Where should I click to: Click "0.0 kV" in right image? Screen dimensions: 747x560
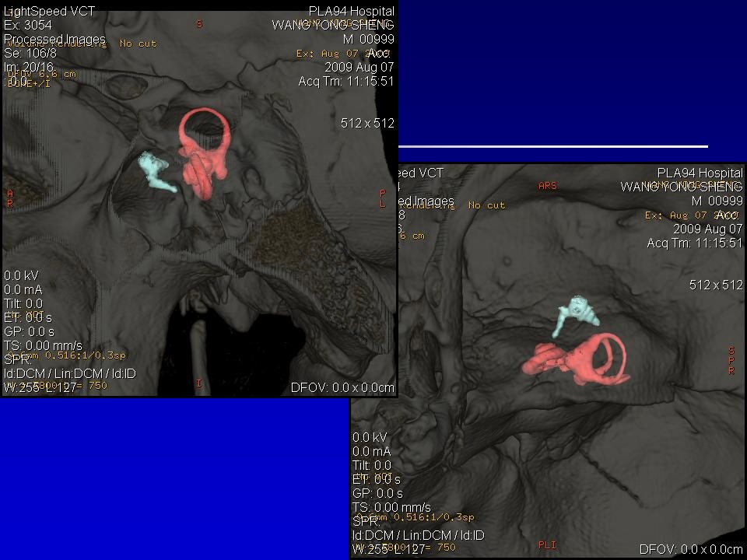(x=370, y=437)
